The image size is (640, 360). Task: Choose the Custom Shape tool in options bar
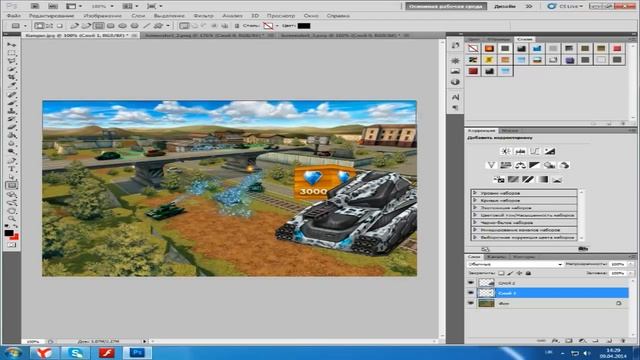click(x=158, y=26)
